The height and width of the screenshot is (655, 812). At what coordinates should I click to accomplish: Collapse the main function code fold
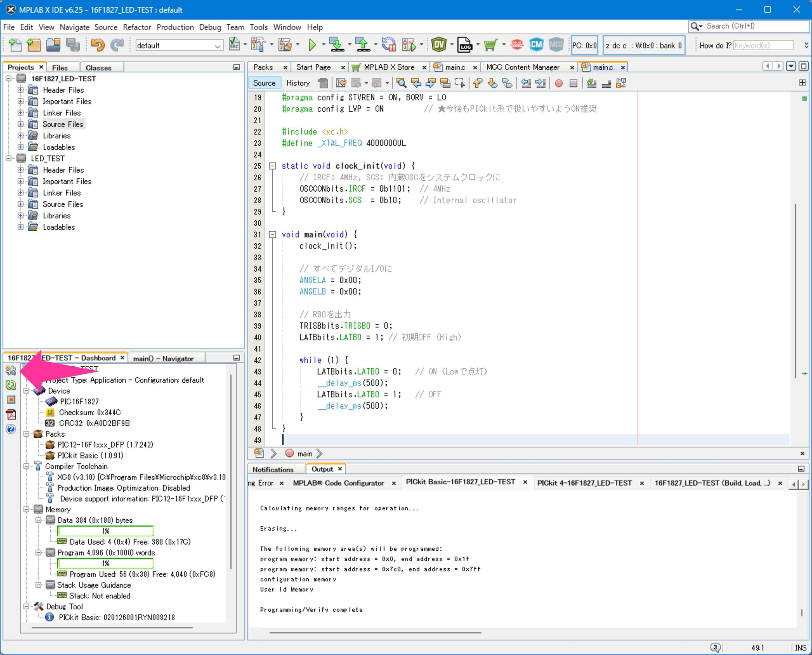point(272,235)
